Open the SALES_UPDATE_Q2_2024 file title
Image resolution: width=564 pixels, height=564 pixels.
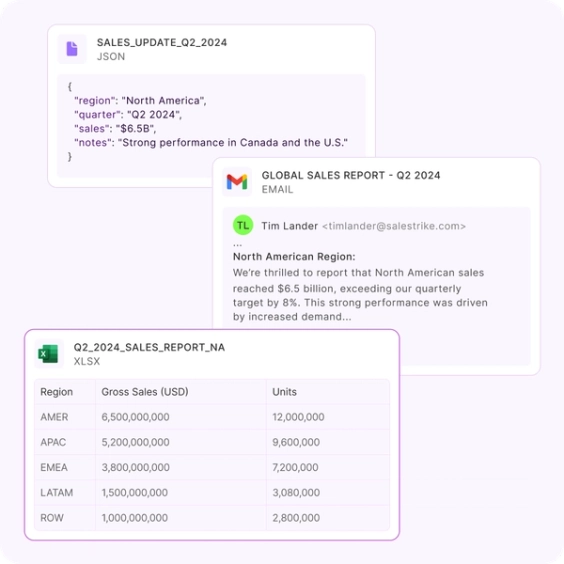pos(162,42)
